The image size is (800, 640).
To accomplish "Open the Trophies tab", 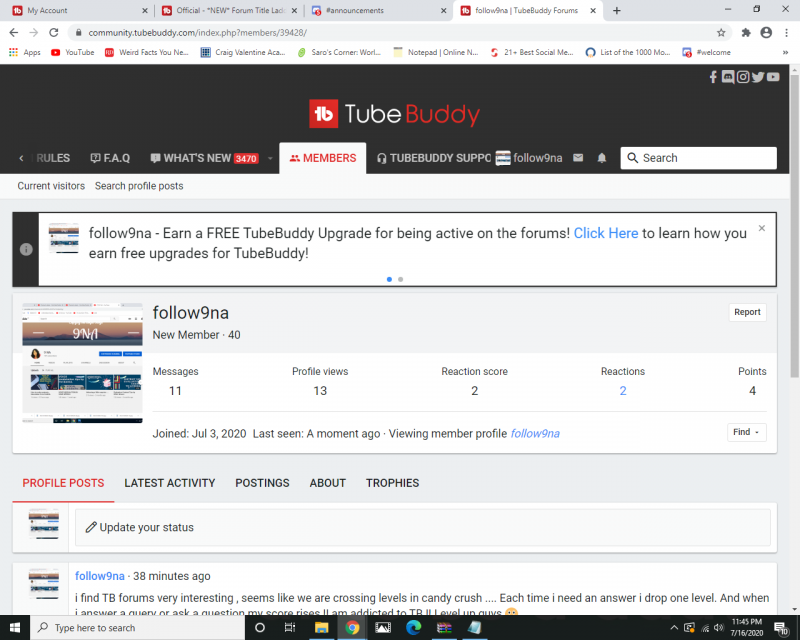I will tap(392, 483).
